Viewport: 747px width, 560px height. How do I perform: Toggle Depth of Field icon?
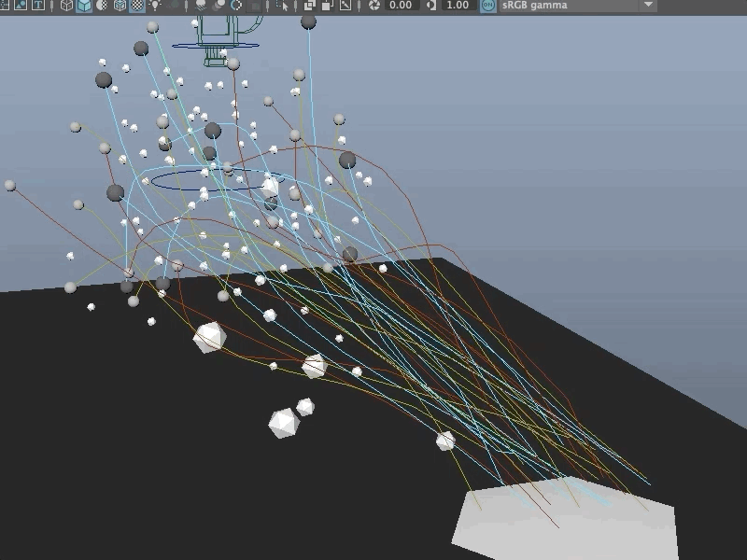(255, 6)
